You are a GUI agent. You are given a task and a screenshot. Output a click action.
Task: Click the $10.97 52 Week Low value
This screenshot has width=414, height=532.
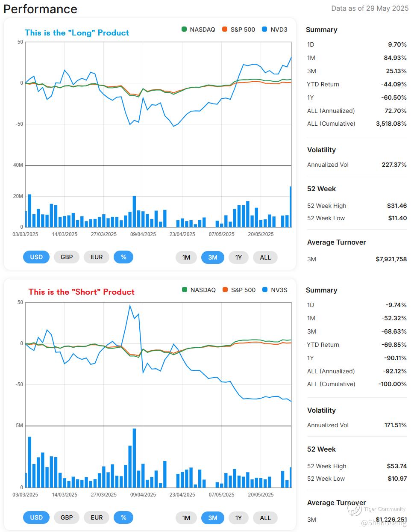(x=397, y=479)
